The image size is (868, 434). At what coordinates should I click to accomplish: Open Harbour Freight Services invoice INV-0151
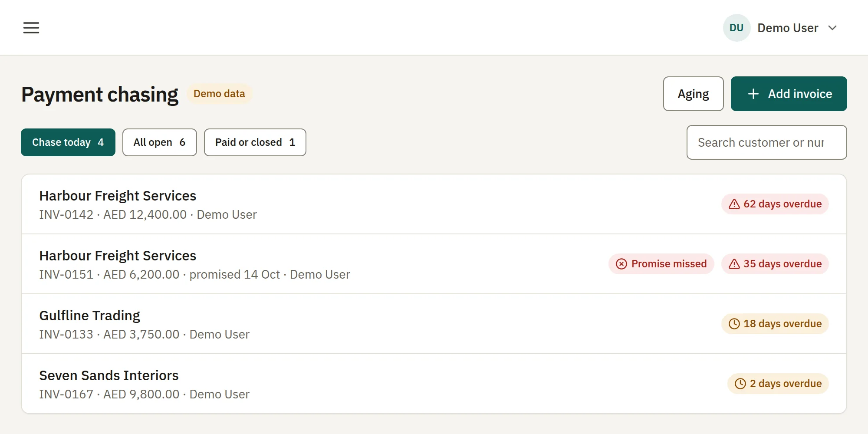(x=434, y=264)
